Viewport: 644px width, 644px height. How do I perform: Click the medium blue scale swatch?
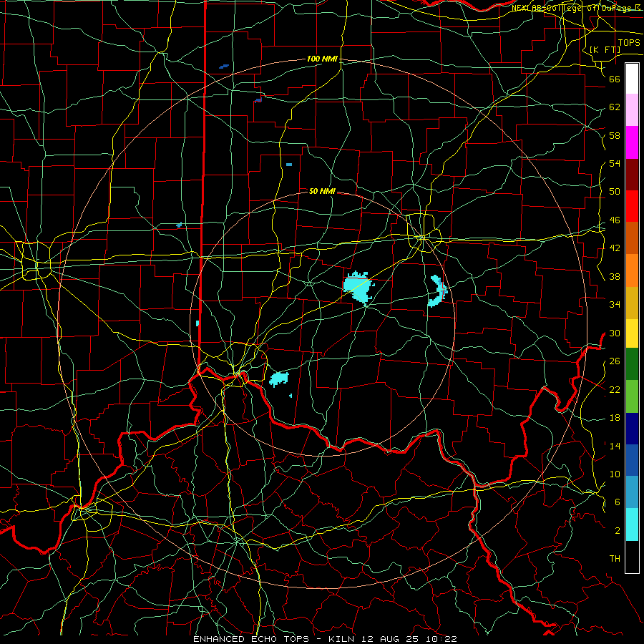tap(632, 460)
